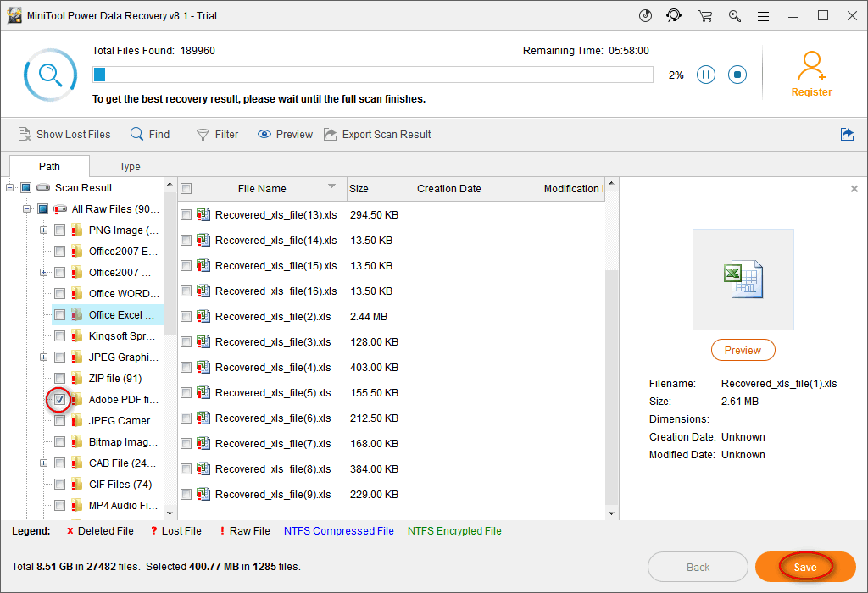Open the Filter tool

pos(217,134)
